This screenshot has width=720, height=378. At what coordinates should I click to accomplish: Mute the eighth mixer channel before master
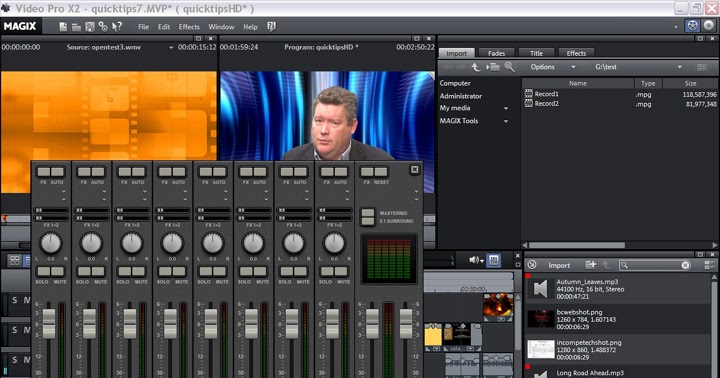pos(340,271)
